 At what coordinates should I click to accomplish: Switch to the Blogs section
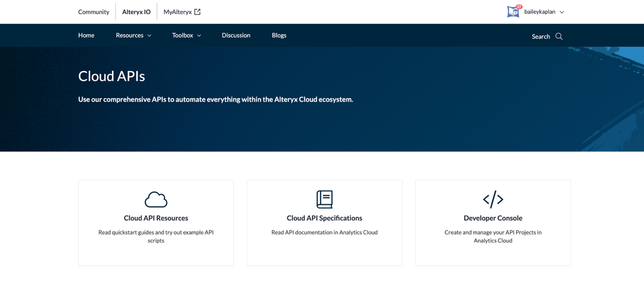point(279,35)
